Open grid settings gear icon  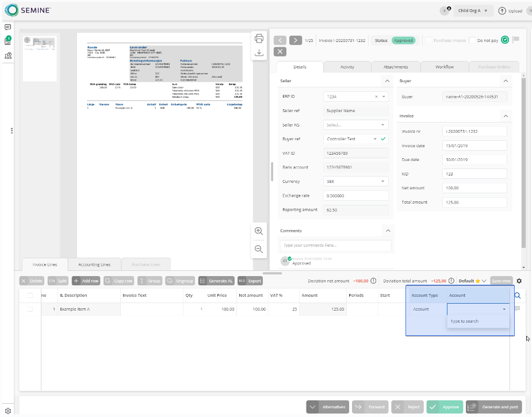(519, 281)
